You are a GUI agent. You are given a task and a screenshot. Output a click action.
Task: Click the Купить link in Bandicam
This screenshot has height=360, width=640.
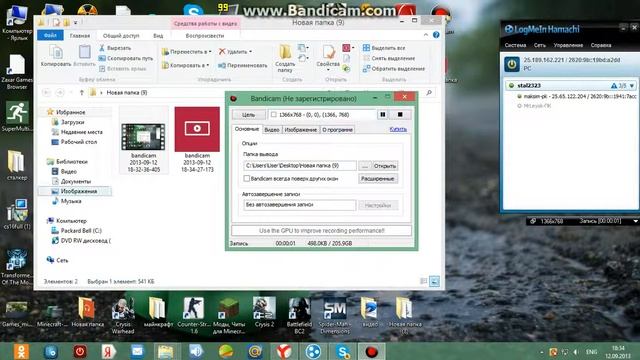[x=398, y=129]
